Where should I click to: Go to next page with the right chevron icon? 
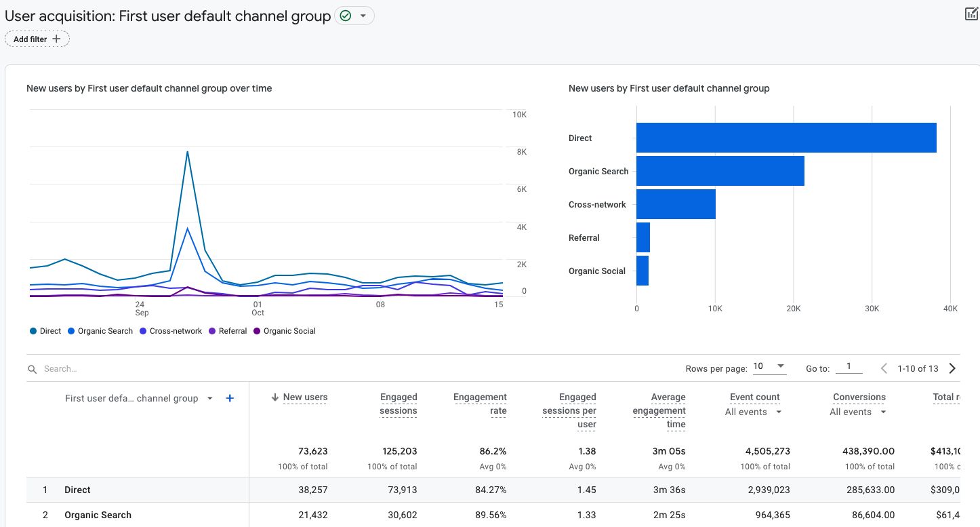point(952,368)
